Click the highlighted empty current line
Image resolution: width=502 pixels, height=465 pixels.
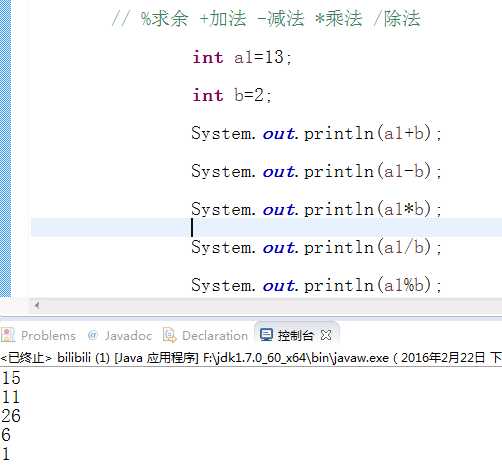pyautogui.click(x=266, y=227)
